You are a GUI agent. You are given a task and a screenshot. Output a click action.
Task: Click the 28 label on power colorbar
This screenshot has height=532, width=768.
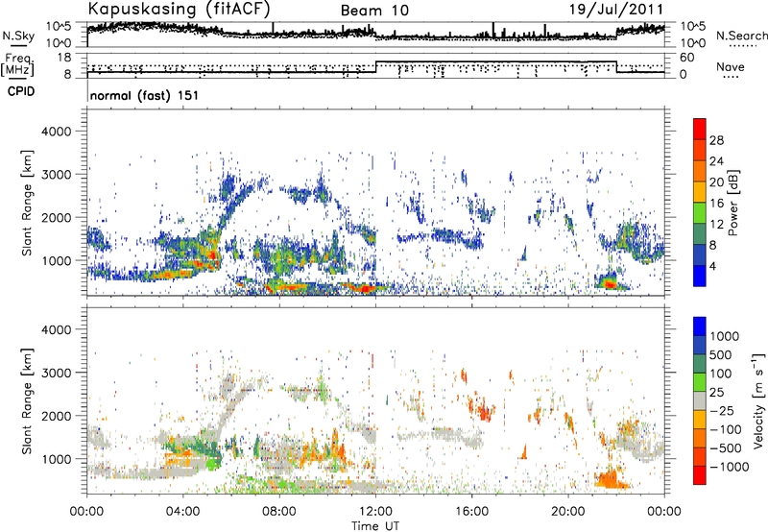click(x=716, y=140)
